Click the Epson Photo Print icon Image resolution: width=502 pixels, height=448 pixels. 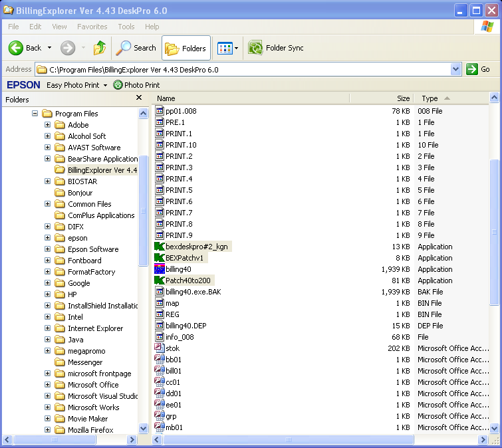point(118,85)
